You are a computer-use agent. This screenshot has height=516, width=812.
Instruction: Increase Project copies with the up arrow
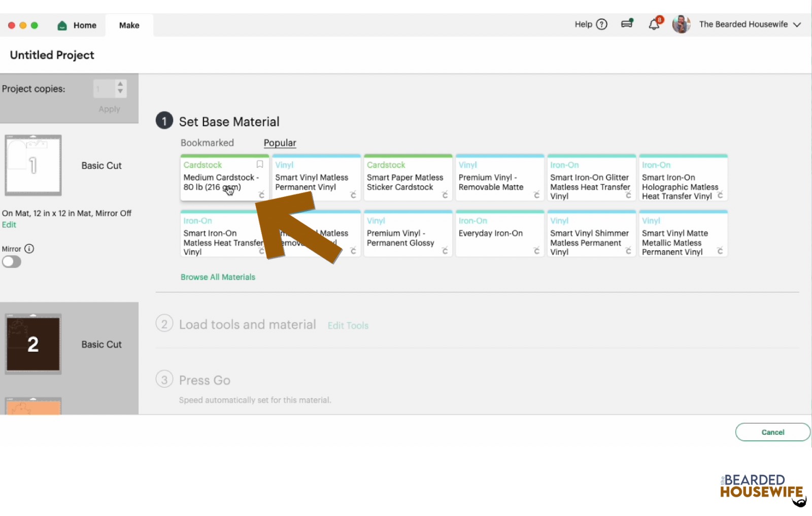(120, 84)
